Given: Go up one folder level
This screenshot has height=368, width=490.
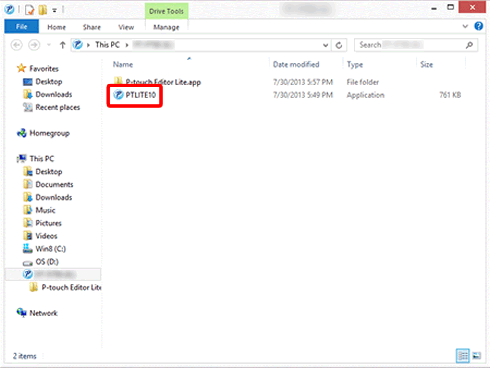Looking at the screenshot, I should coord(62,45).
